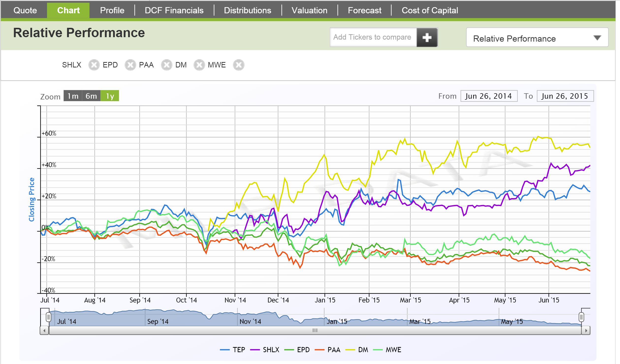Click the navigator's left scroll arrow
Image resolution: width=620 pixels, height=364 pixels.
[44, 331]
